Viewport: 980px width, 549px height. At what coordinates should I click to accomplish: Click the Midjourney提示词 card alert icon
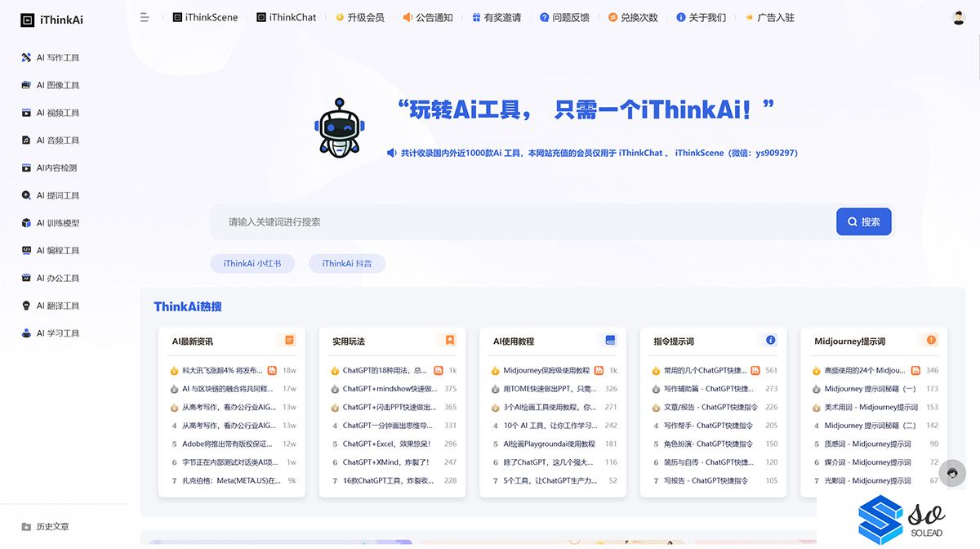point(931,341)
